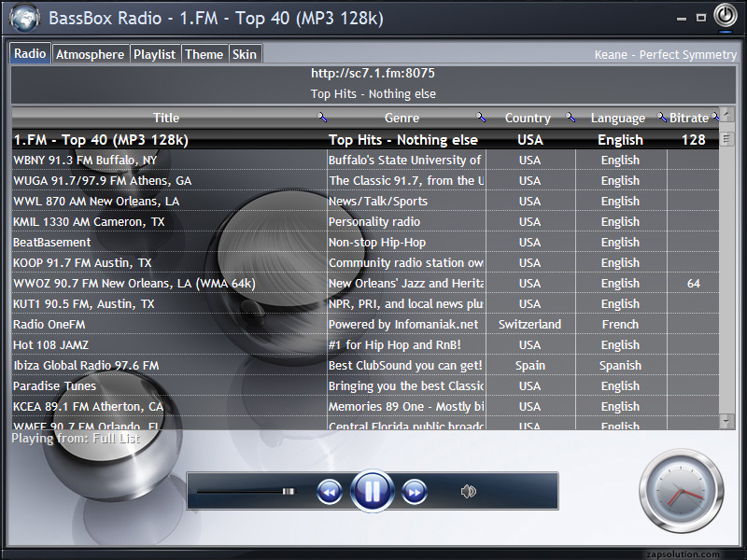Screen dimensions: 747x560
Task: Open the Atmosphere tab
Action: 90,54
